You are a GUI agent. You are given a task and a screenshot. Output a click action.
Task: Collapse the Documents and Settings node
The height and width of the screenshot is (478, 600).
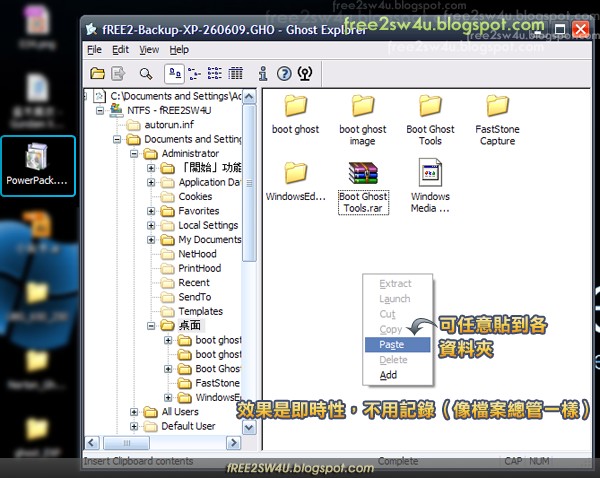(x=117, y=139)
